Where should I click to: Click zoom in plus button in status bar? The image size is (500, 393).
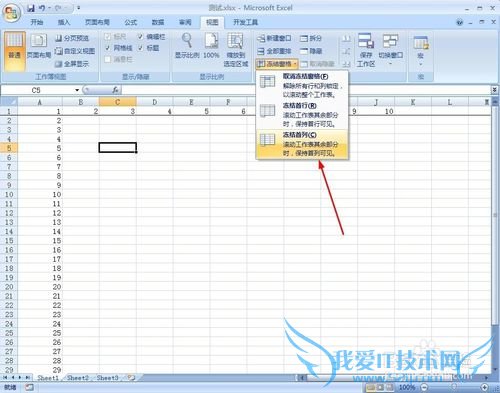pos(485,387)
